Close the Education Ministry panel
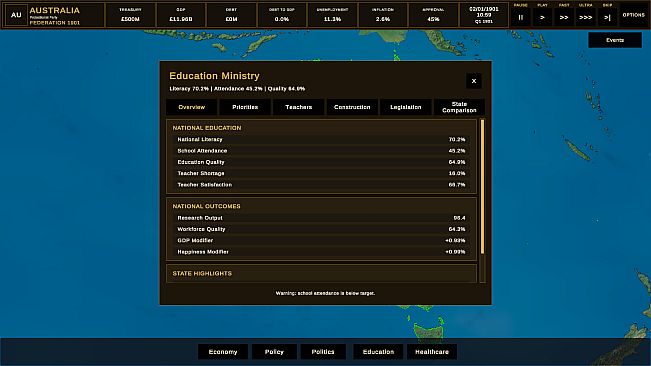Screen dimensions: 651x366 coord(474,81)
